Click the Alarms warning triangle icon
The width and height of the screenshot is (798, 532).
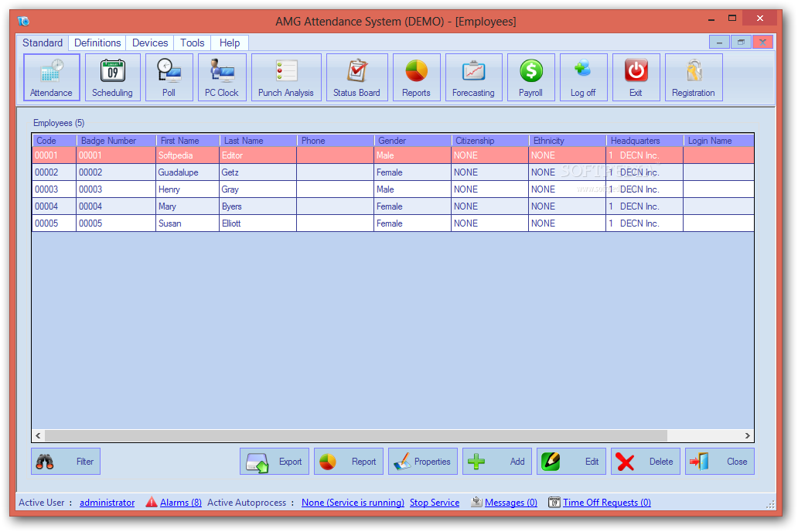[x=151, y=502]
